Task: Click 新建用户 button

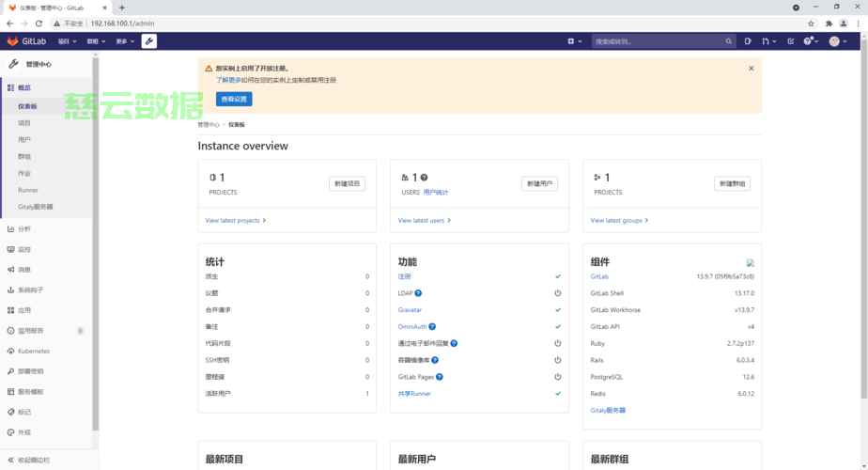Action: 540,183
